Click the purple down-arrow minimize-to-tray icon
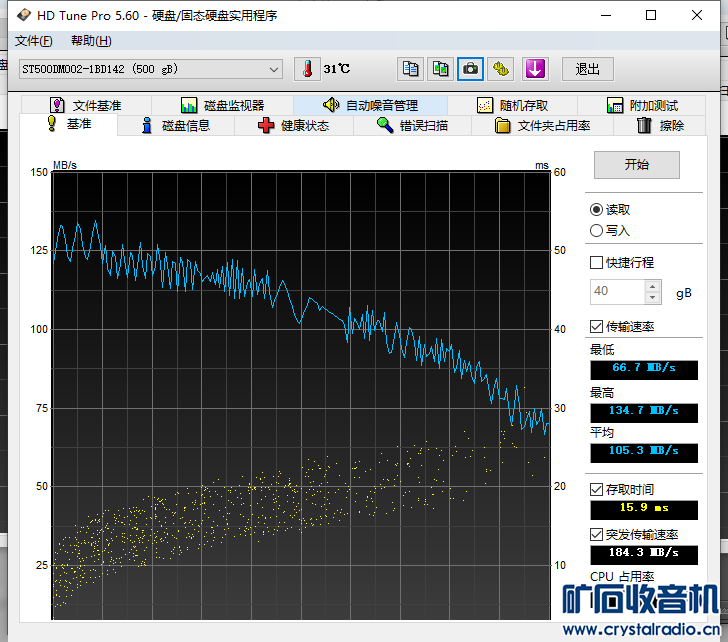Image resolution: width=728 pixels, height=642 pixels. 535,69
